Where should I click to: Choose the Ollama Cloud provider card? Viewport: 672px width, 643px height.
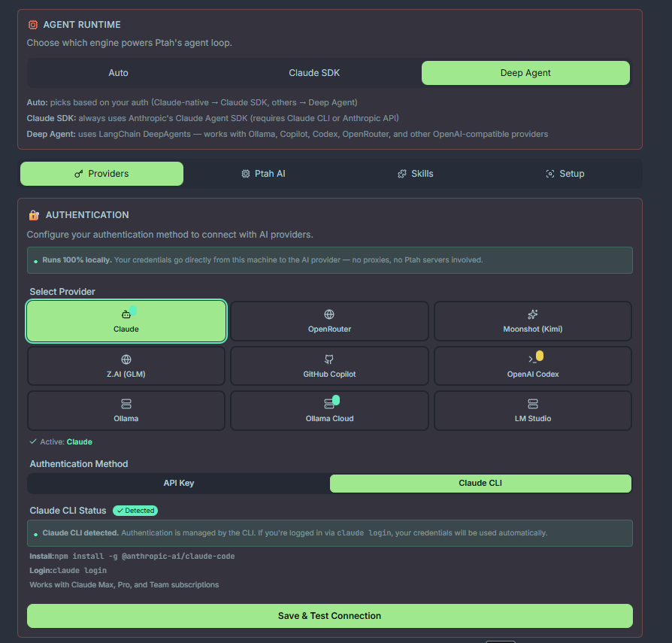click(x=329, y=411)
